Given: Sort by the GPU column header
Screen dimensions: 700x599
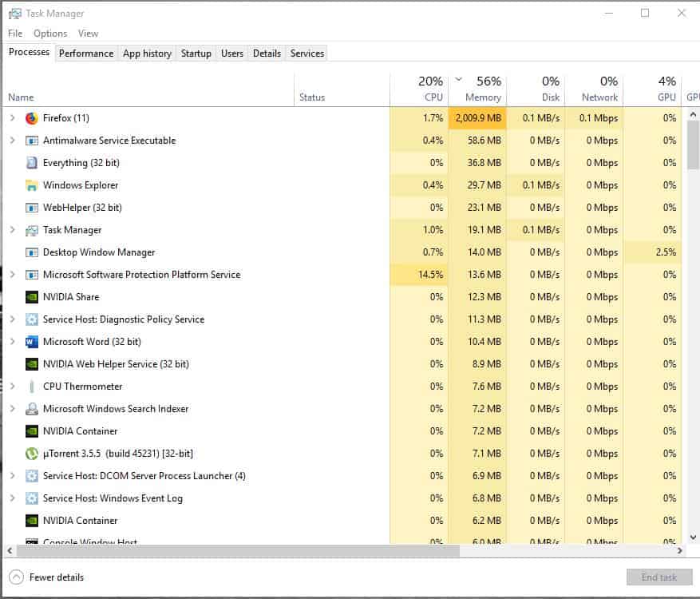Looking at the screenshot, I should click(x=652, y=89).
